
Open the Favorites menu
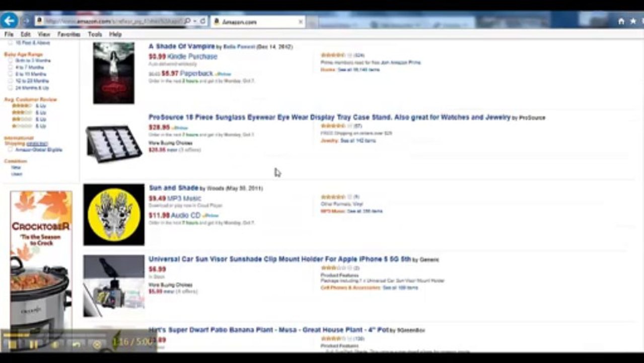click(68, 34)
